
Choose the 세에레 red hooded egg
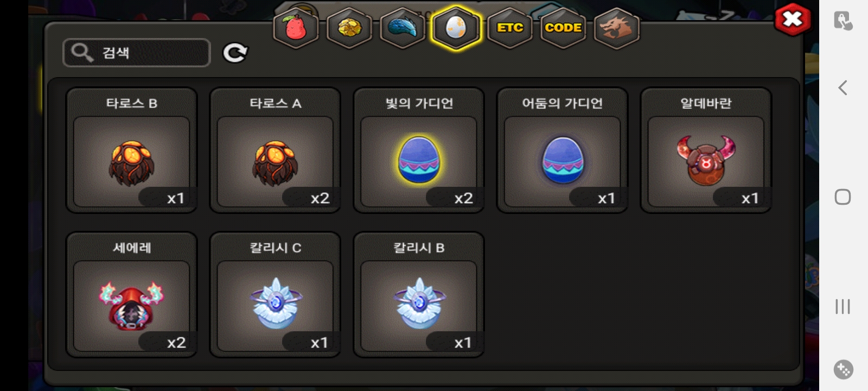click(x=131, y=295)
